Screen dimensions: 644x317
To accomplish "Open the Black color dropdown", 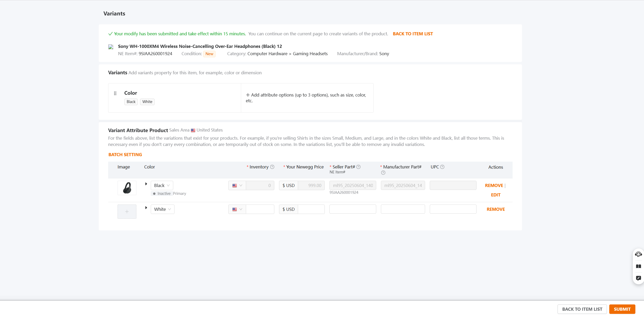I will [162, 185].
